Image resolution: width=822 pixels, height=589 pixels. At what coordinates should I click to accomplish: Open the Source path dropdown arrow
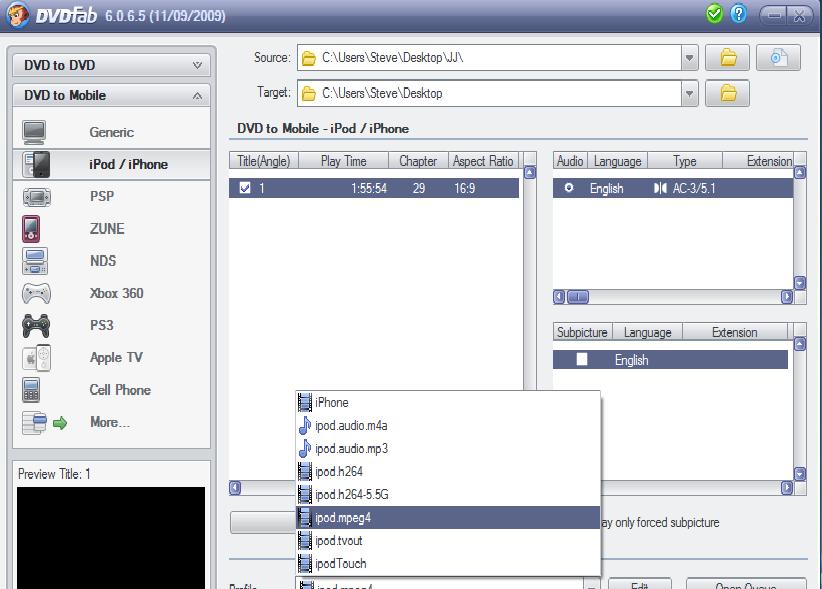(689, 58)
